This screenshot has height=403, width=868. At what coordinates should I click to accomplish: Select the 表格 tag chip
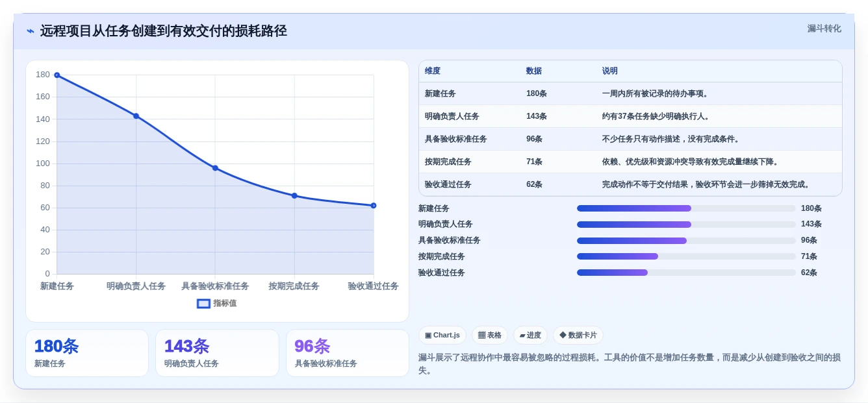[490, 335]
